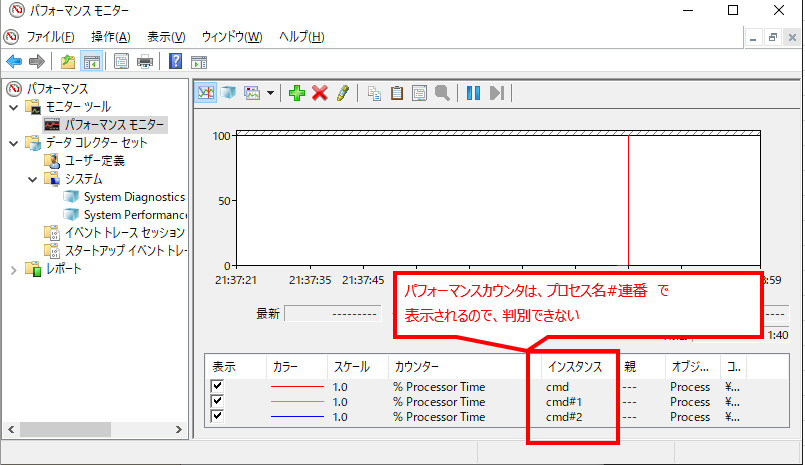Click the Up one level folder icon
The height and width of the screenshot is (465, 805).
point(67,62)
